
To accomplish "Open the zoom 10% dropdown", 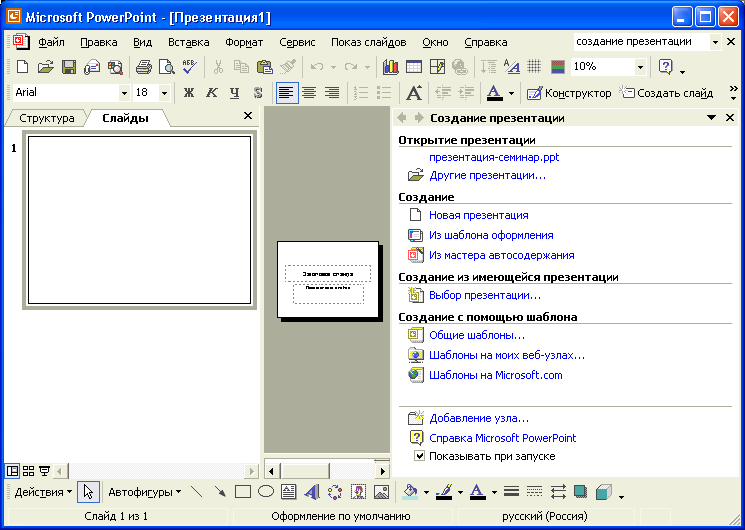I will (x=640, y=67).
